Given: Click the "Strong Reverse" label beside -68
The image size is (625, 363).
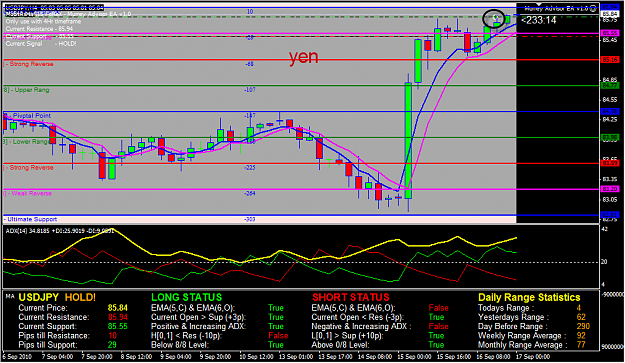Looking at the screenshot, I should [31, 64].
